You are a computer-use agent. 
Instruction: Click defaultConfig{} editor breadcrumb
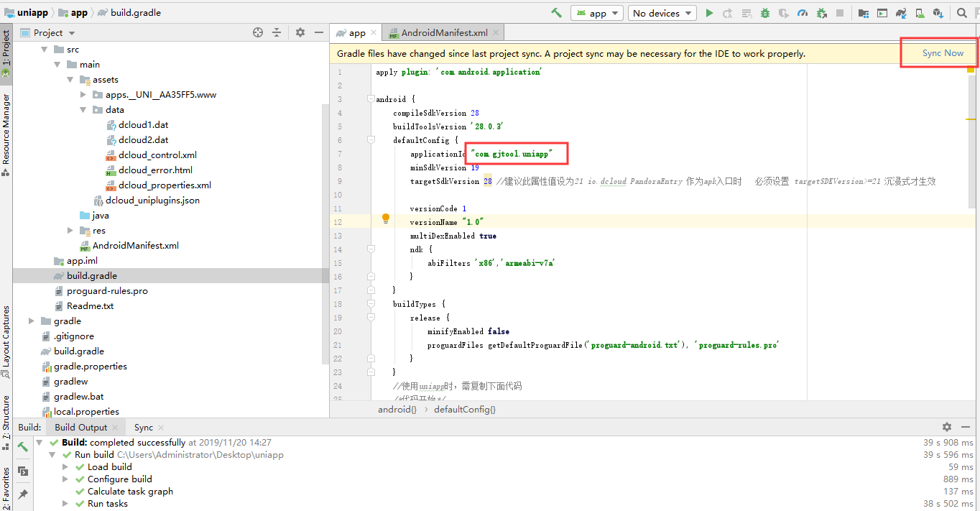(x=465, y=409)
